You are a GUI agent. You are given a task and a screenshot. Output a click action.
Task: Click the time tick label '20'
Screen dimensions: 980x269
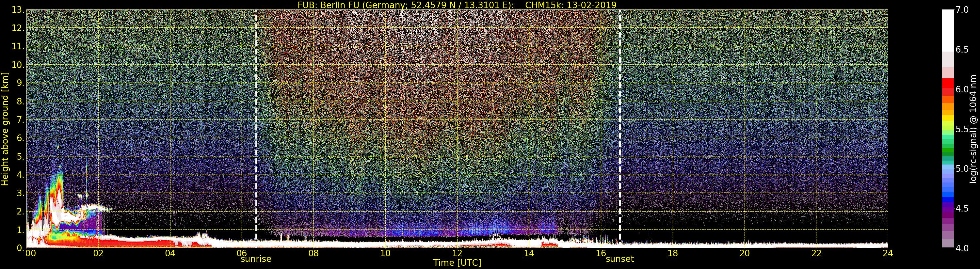745,253
